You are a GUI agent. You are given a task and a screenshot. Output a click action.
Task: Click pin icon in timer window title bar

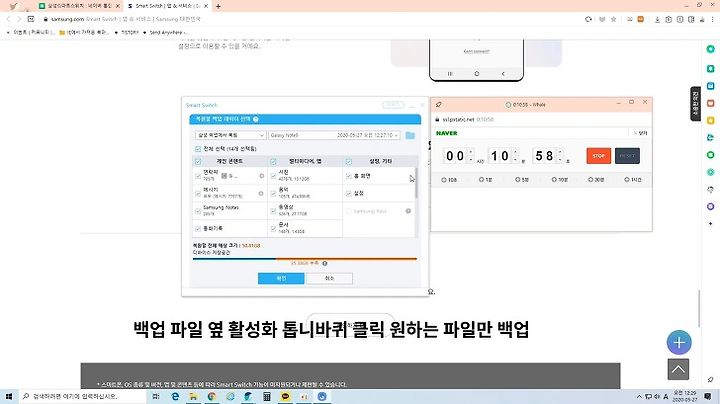[439, 105]
